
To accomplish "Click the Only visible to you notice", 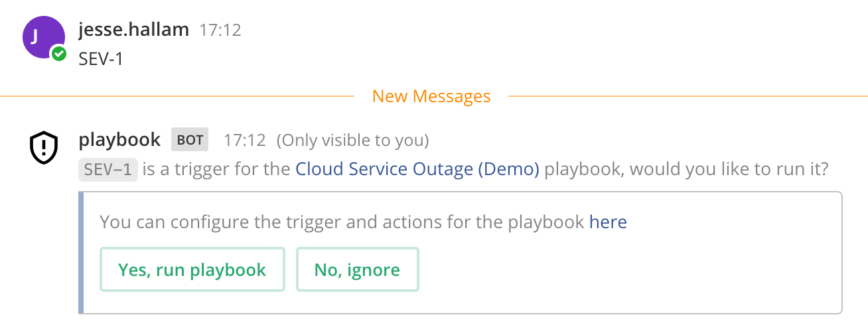I will coord(352,141).
